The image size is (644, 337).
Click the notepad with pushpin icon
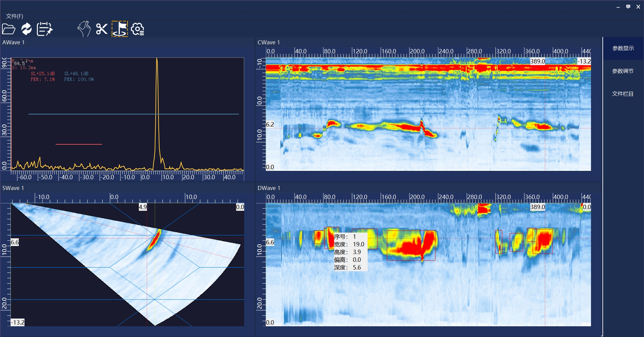(45, 29)
